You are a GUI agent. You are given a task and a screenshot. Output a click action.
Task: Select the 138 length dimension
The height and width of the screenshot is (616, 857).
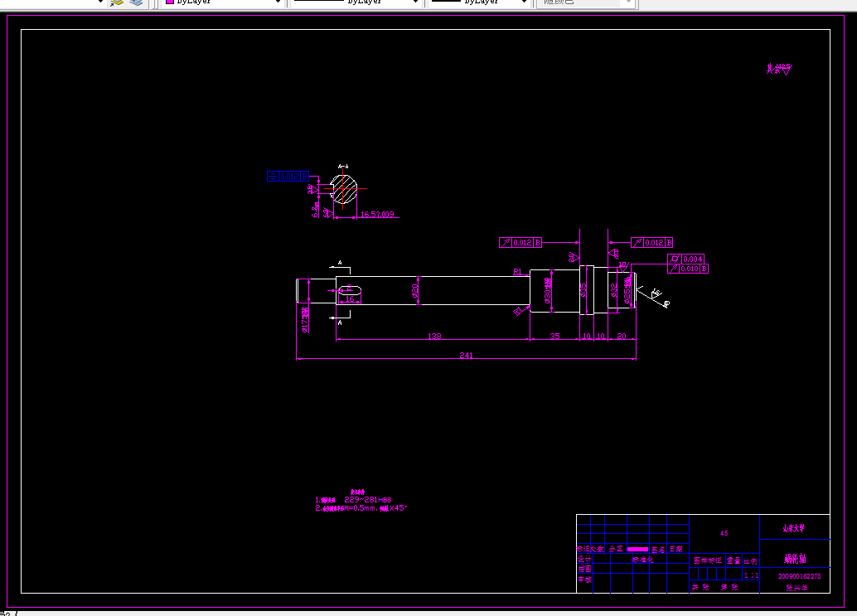click(x=434, y=336)
